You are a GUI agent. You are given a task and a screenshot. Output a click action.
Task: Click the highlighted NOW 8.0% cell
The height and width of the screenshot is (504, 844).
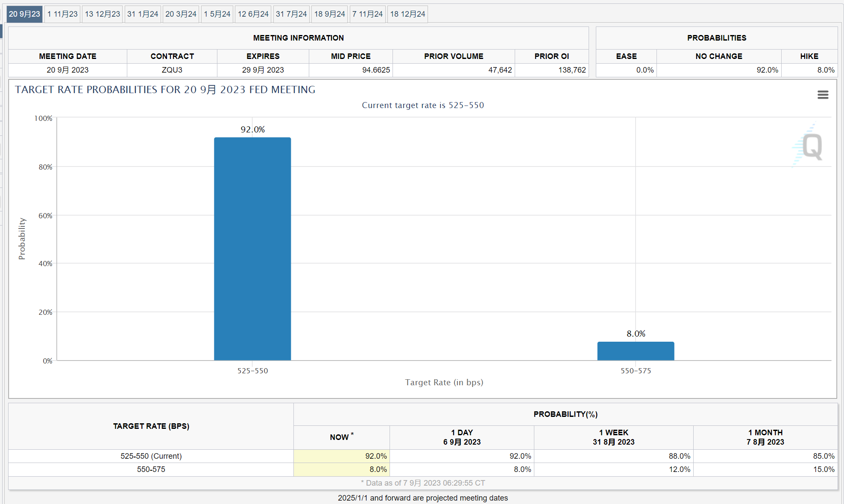tap(341, 469)
